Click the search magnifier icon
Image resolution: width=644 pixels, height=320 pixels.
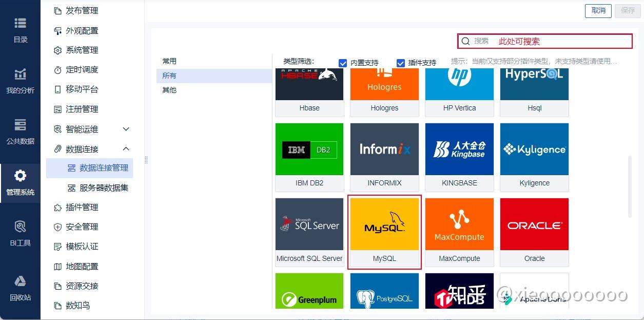466,41
